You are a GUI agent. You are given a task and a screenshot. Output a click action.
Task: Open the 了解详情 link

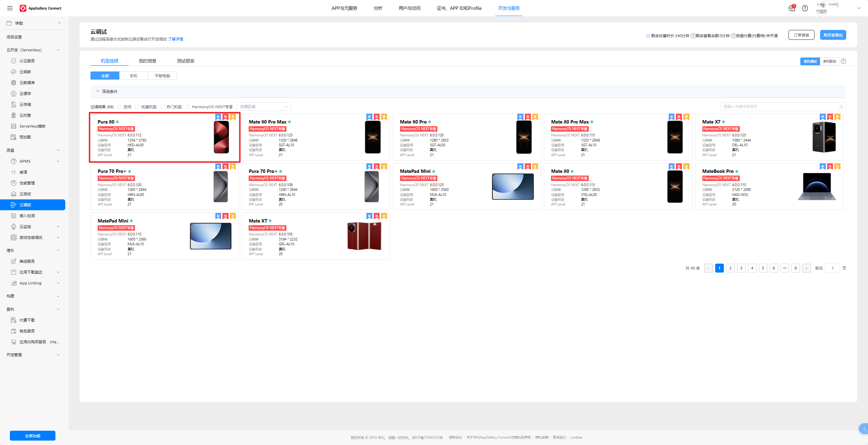point(176,39)
